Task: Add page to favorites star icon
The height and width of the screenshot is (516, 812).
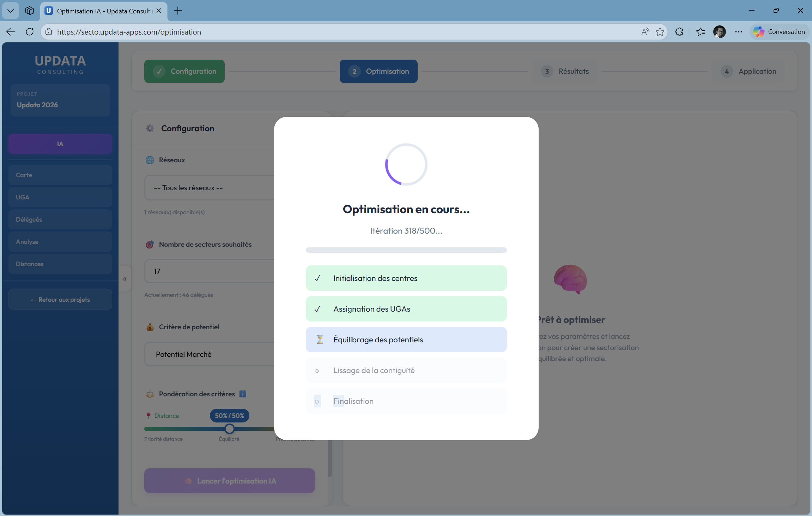Action: tap(660, 32)
